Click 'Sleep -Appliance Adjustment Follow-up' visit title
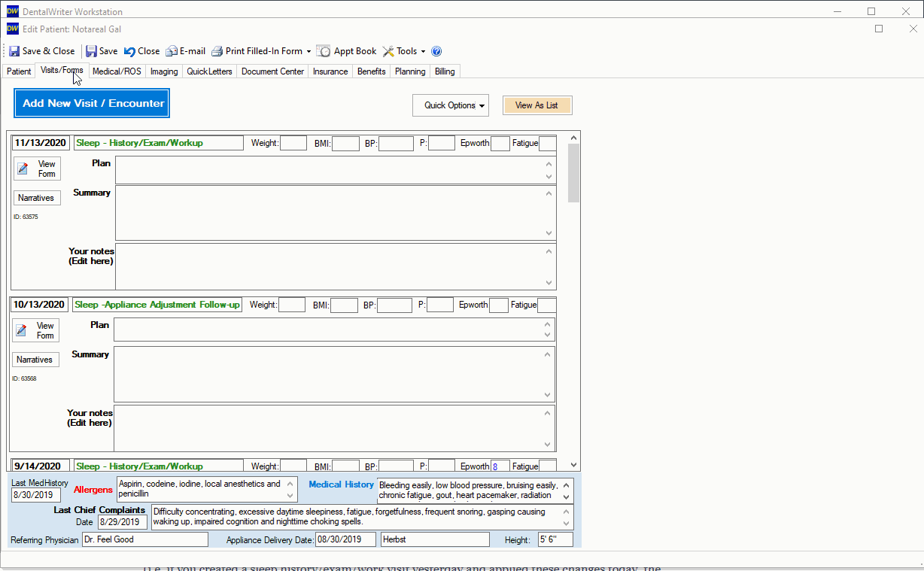Image resolution: width=924 pixels, height=571 pixels. 157,305
